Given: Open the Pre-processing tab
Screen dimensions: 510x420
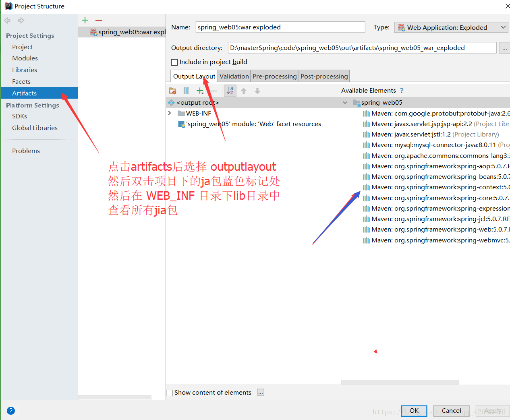Looking at the screenshot, I should coord(275,76).
